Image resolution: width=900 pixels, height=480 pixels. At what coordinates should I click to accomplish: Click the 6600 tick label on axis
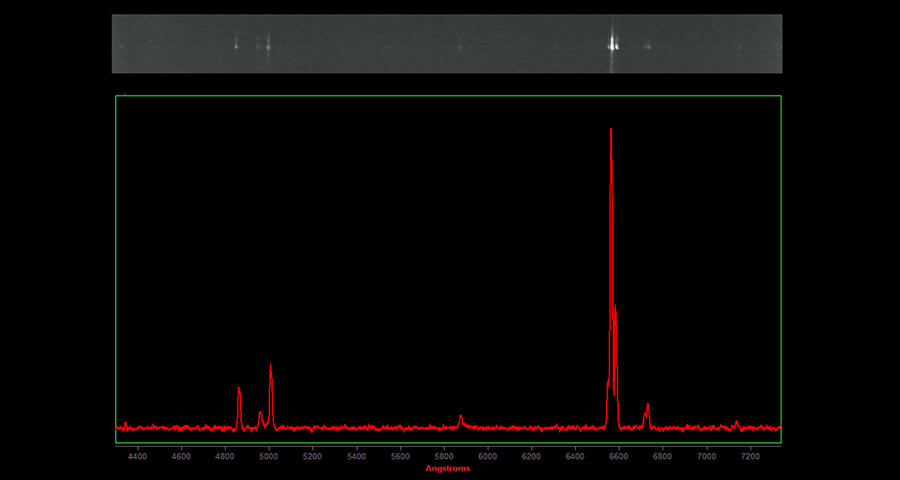pyautogui.click(x=619, y=456)
